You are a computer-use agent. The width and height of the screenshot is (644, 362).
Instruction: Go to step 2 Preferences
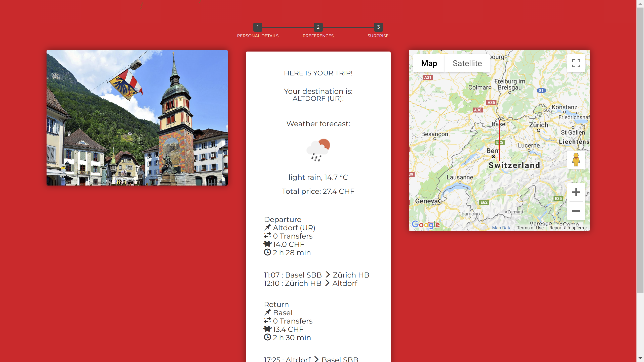tap(318, 27)
